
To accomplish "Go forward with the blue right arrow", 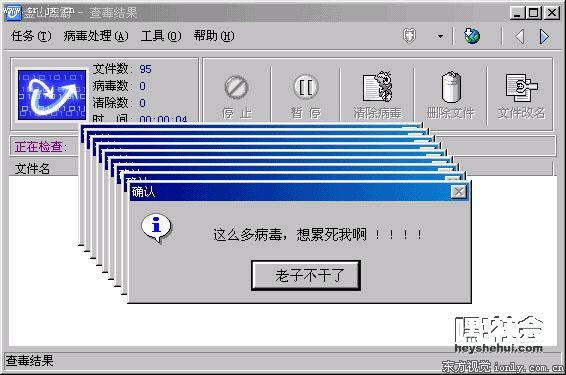I will tap(544, 36).
